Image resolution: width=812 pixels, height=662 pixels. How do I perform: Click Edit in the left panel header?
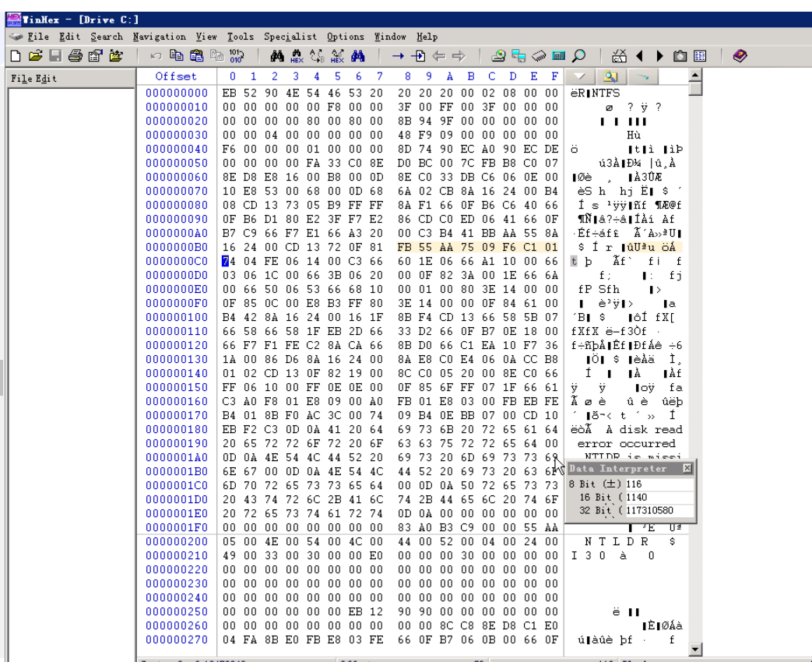click(46, 79)
